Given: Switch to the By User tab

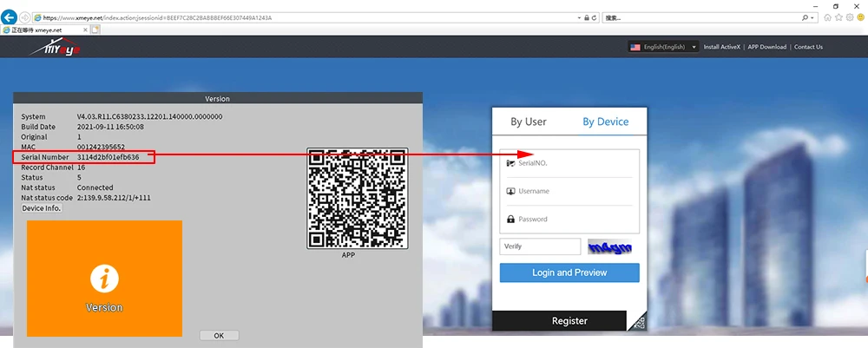Looking at the screenshot, I should tap(528, 121).
